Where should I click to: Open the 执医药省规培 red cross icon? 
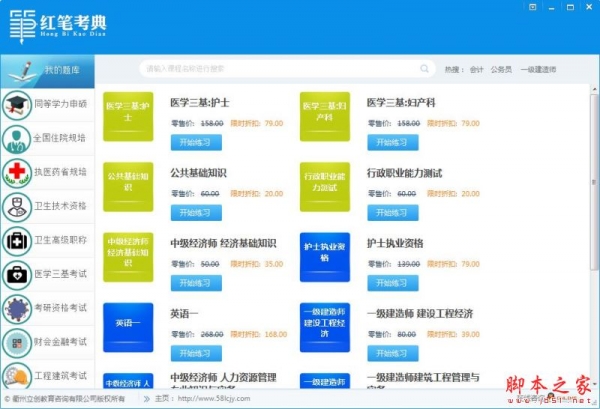17,173
